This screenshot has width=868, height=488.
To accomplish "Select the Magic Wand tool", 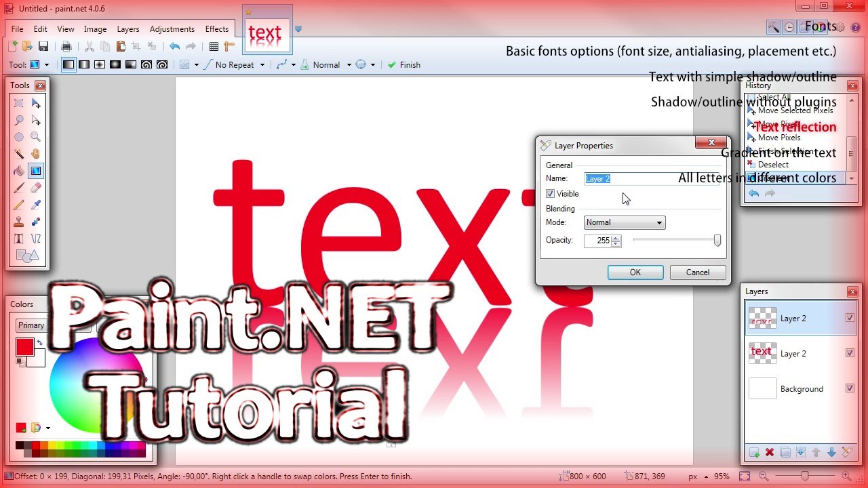I will coord(19,154).
